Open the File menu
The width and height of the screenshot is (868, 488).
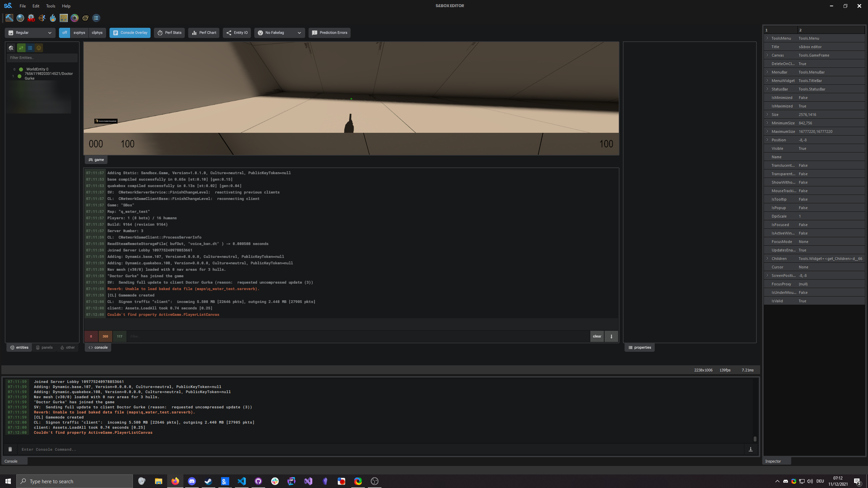click(23, 6)
